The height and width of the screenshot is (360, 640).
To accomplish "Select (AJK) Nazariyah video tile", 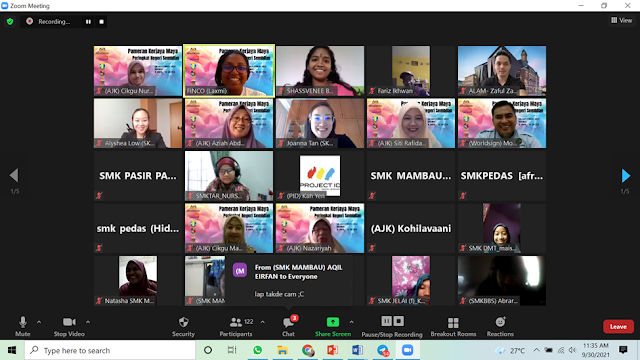I will pyautogui.click(x=320, y=228).
